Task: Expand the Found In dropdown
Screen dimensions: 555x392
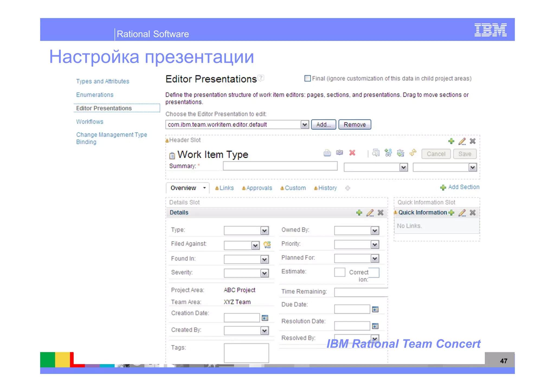Action: click(x=264, y=260)
